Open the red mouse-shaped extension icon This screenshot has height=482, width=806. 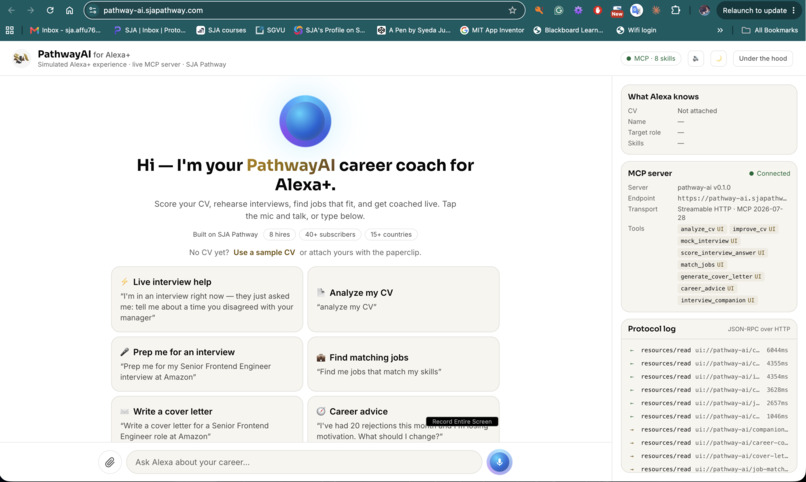click(x=597, y=10)
